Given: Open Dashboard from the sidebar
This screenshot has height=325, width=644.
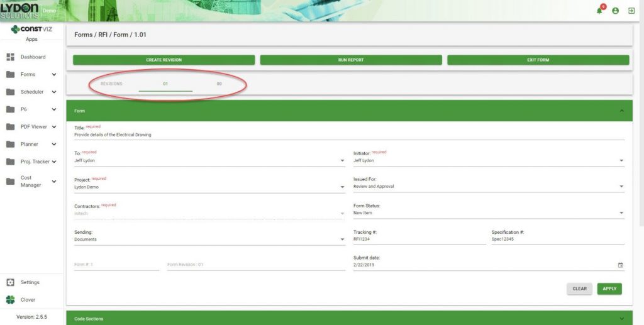Looking at the screenshot, I should click(x=33, y=57).
